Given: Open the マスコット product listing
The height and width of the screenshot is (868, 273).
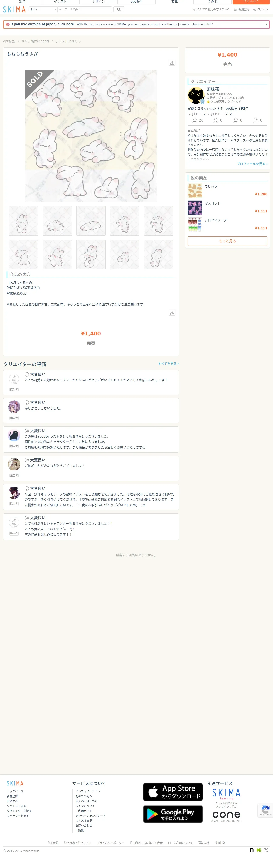Looking at the screenshot, I should [x=227, y=208].
